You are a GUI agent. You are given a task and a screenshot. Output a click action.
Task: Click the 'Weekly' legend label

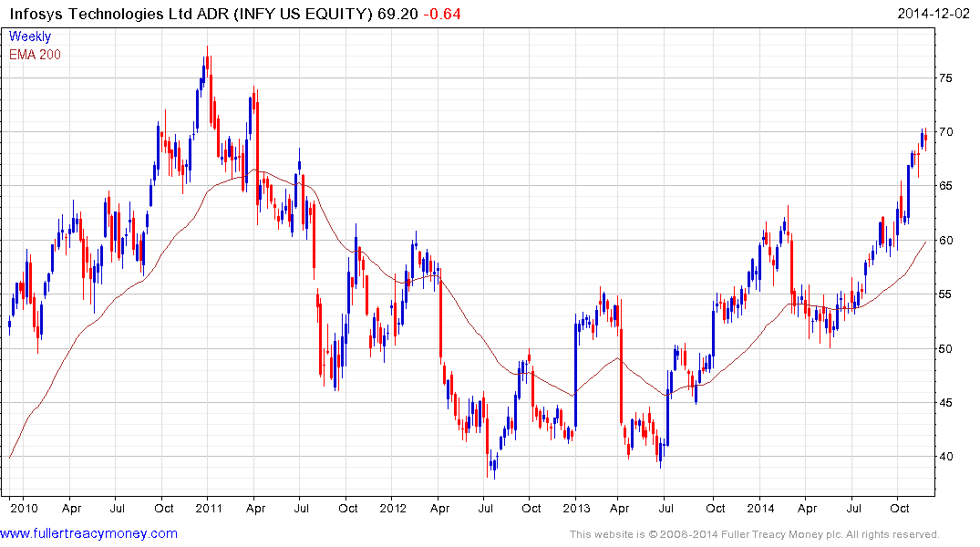30,36
